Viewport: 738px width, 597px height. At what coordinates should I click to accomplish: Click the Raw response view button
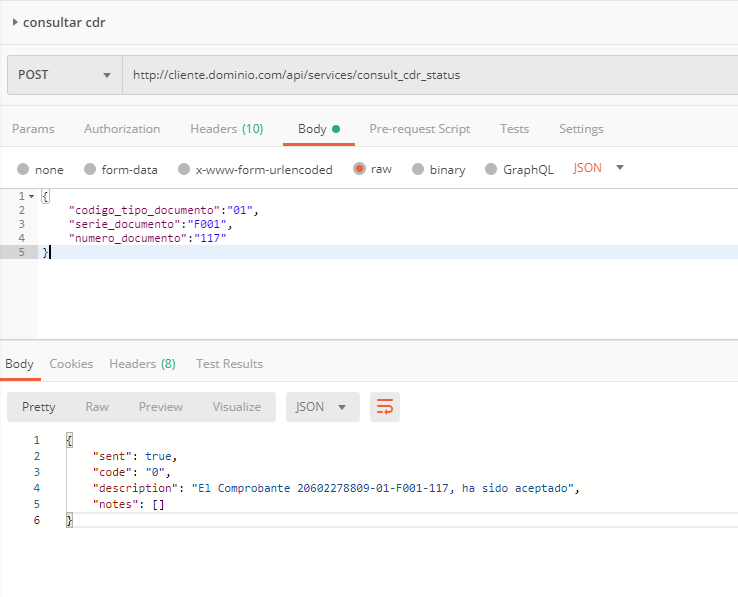tap(97, 407)
